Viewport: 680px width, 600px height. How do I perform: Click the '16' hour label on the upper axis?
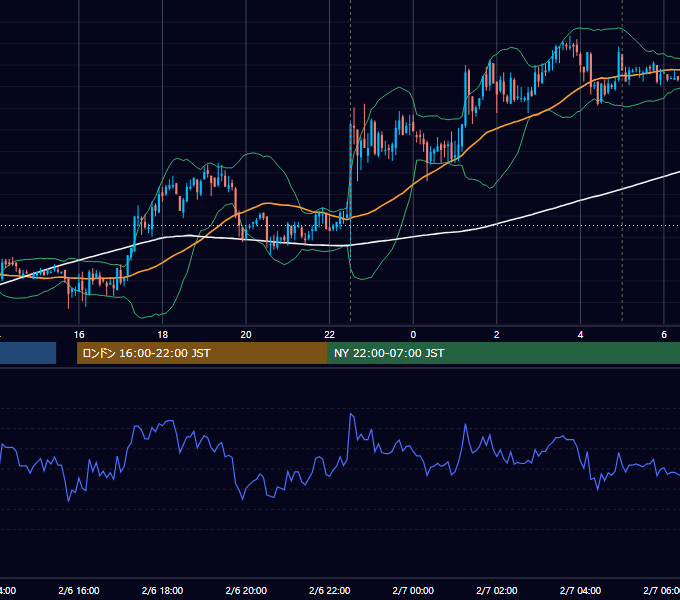click(79, 335)
